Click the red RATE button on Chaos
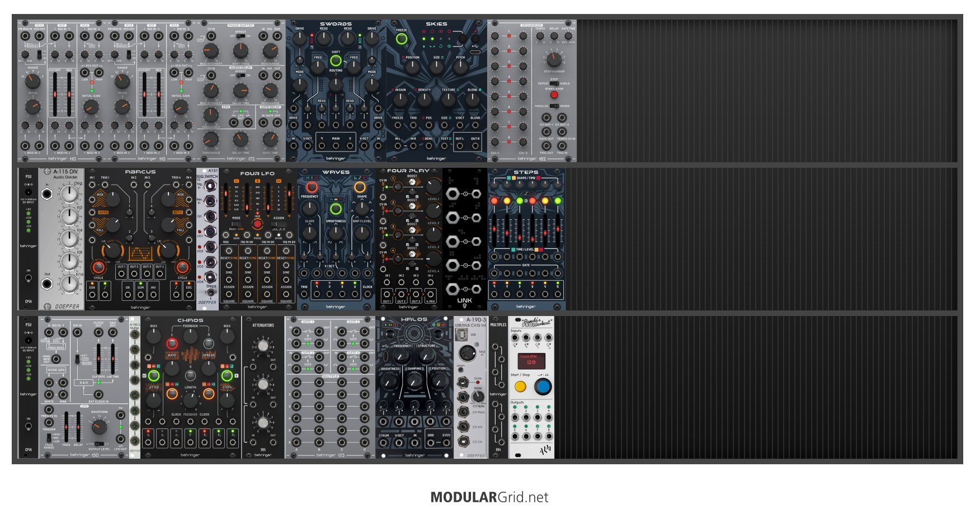This screenshot has width=980, height=509. pos(172,344)
